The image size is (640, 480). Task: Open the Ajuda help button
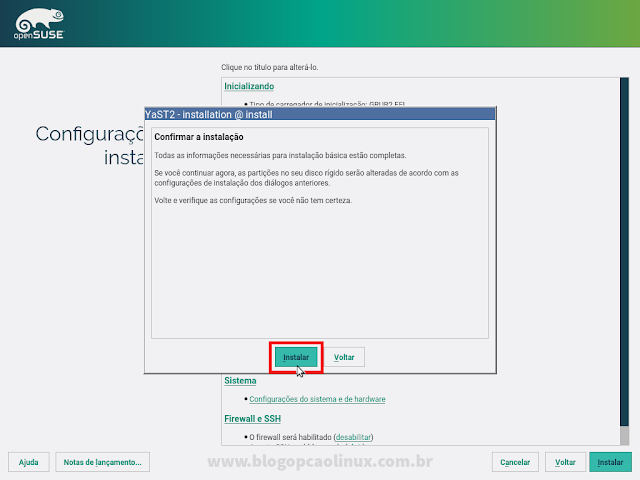29,462
